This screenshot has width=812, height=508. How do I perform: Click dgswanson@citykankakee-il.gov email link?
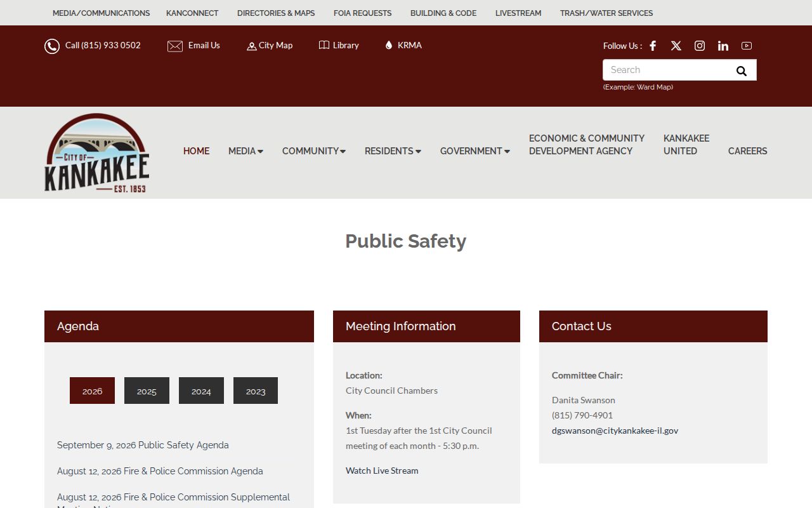coord(615,431)
